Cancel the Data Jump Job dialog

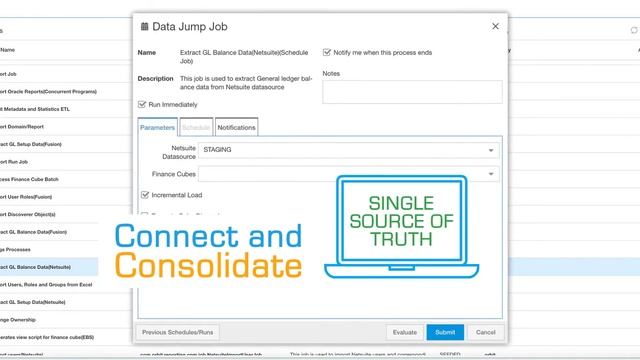click(485, 332)
